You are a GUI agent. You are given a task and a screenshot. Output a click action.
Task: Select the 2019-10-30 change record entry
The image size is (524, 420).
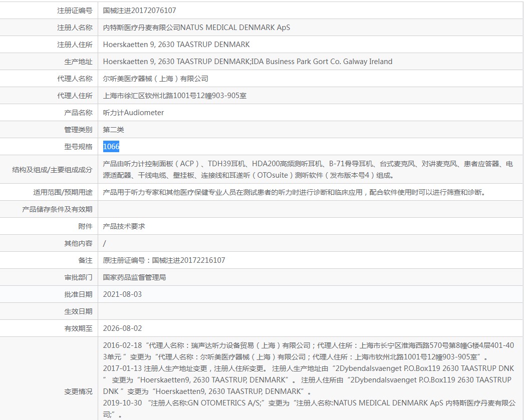tap(309, 408)
